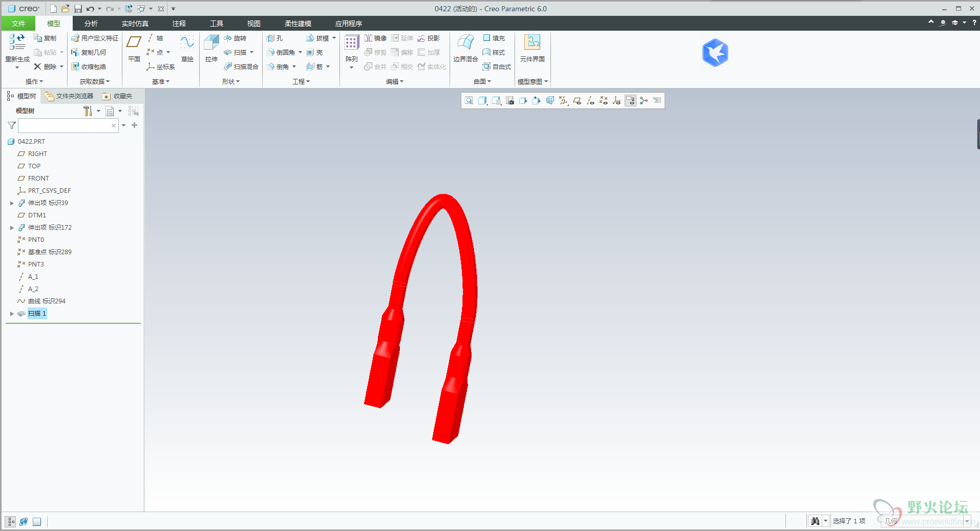Switch to the 文件夹浏览器 panel tab

(x=69, y=96)
